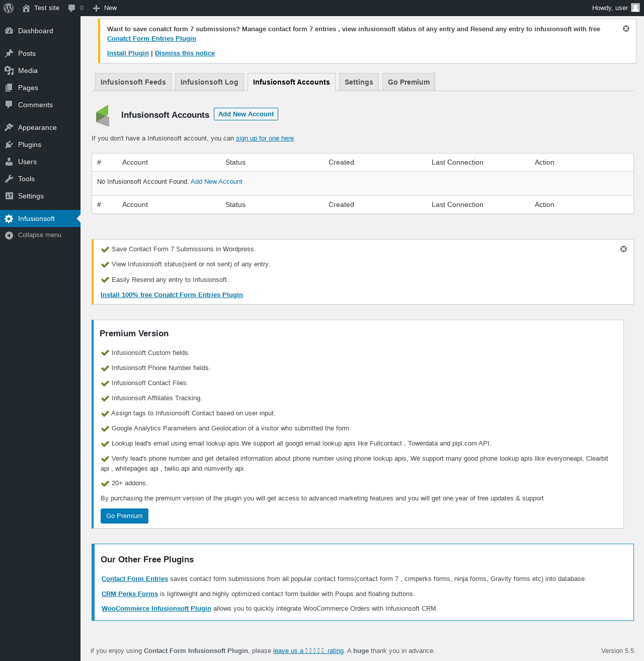644x661 pixels.
Task: Go to Plugins in sidebar
Action: click(x=29, y=144)
